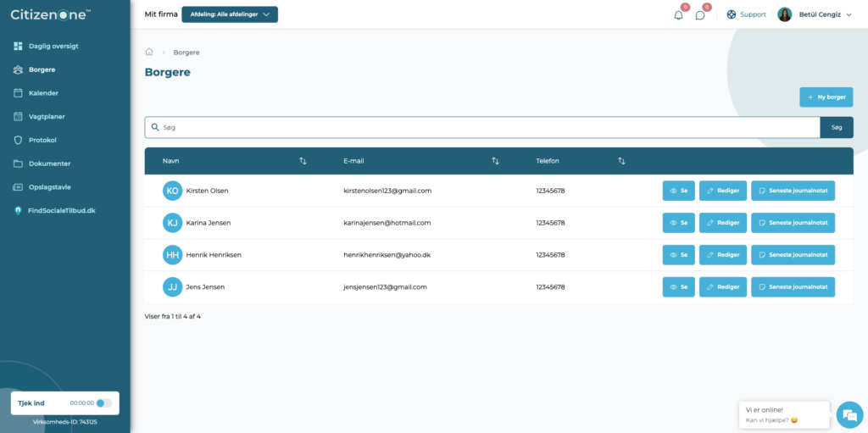Open Vagtplaner in the sidebar
The height and width of the screenshot is (433, 868).
(x=47, y=117)
